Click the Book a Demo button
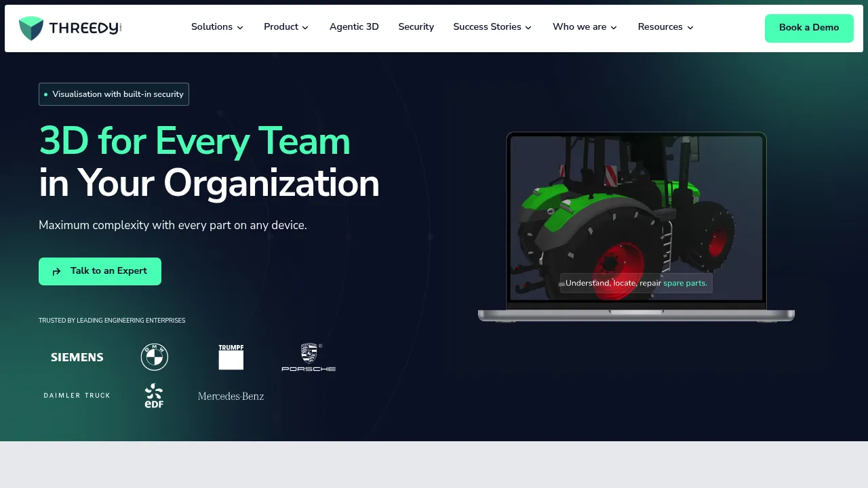Screen dimensions: 868x488 coord(809,28)
